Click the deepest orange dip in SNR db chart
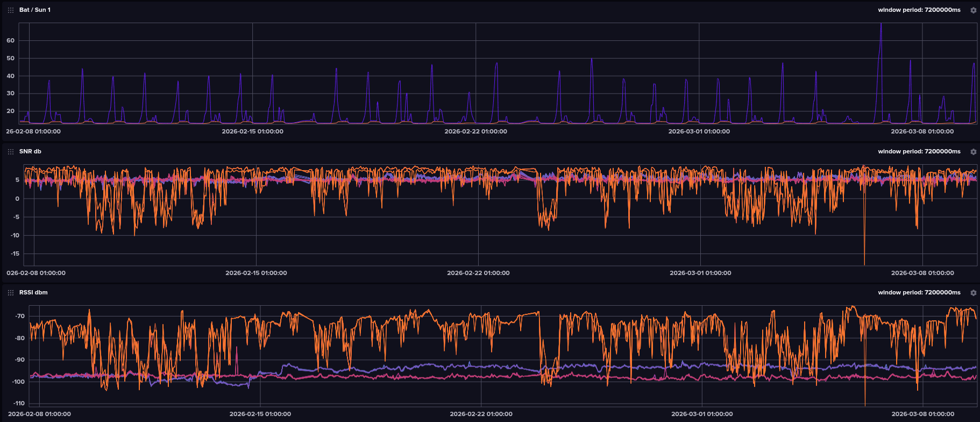This screenshot has height=422, width=980. (x=864, y=263)
